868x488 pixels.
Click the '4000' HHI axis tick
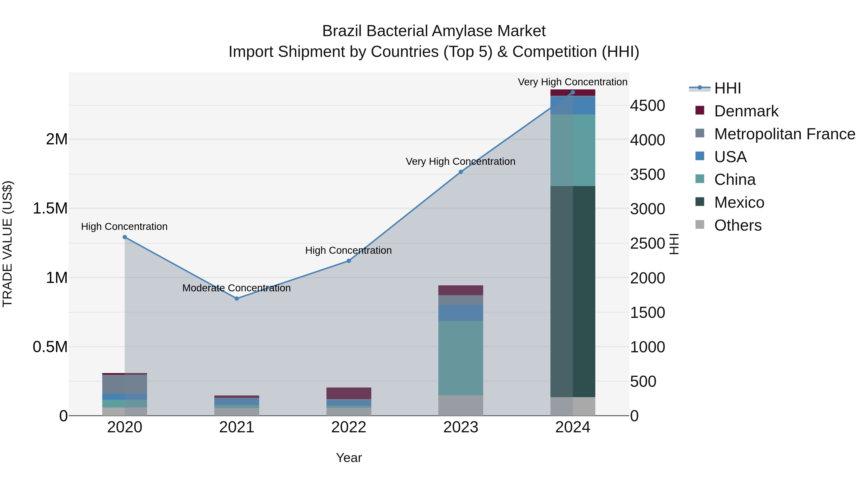pyautogui.click(x=648, y=140)
